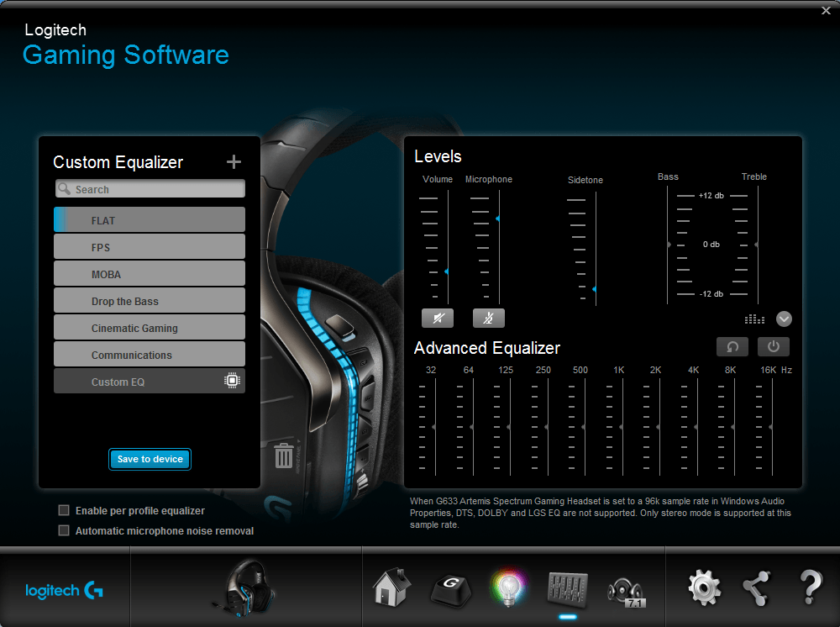Viewport: 840px width, 627px height.
Task: Mute the volume with speaker button
Action: pyautogui.click(x=438, y=318)
